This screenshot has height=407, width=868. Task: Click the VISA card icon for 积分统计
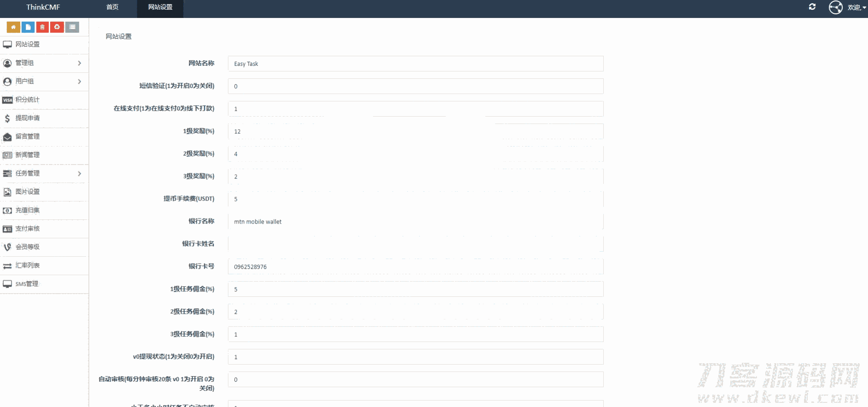click(7, 100)
